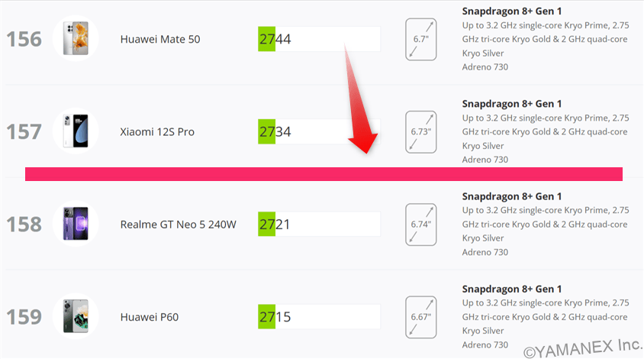Click the Realme GT Neo 5 240W thumbnail
This screenshot has height=359, width=644.
tap(75, 225)
